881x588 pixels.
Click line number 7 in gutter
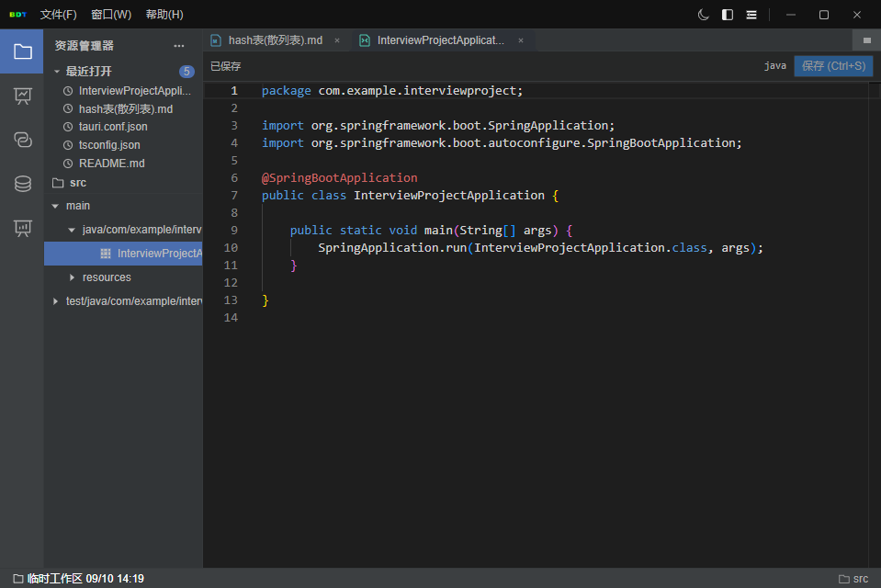[x=234, y=196]
